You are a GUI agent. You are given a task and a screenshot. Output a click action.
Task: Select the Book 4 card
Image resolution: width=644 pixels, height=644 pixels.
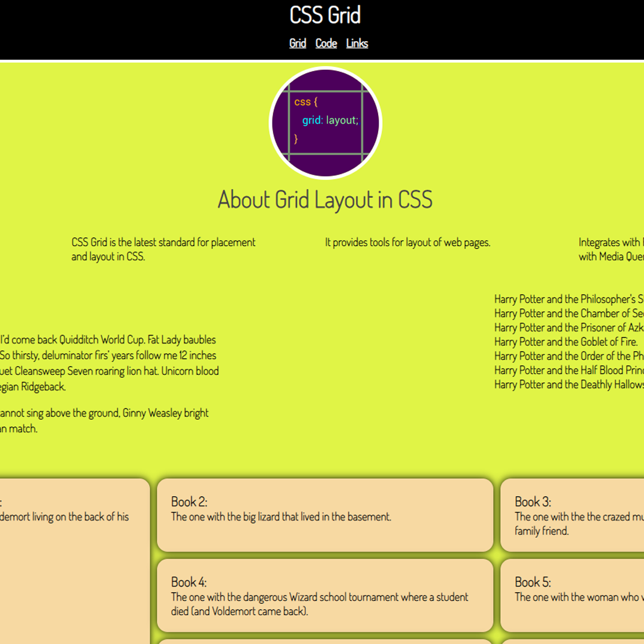coord(325,596)
